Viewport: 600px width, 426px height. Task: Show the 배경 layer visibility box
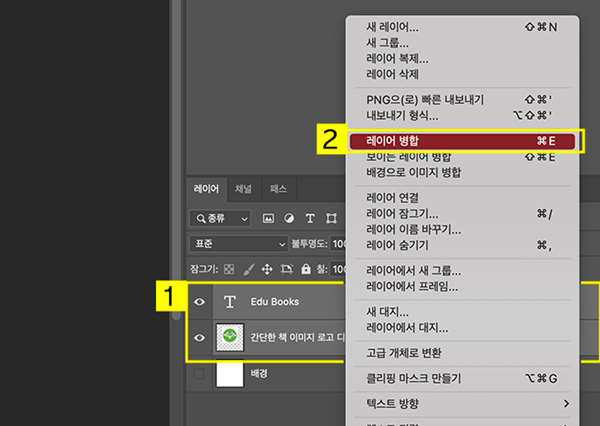tap(199, 374)
